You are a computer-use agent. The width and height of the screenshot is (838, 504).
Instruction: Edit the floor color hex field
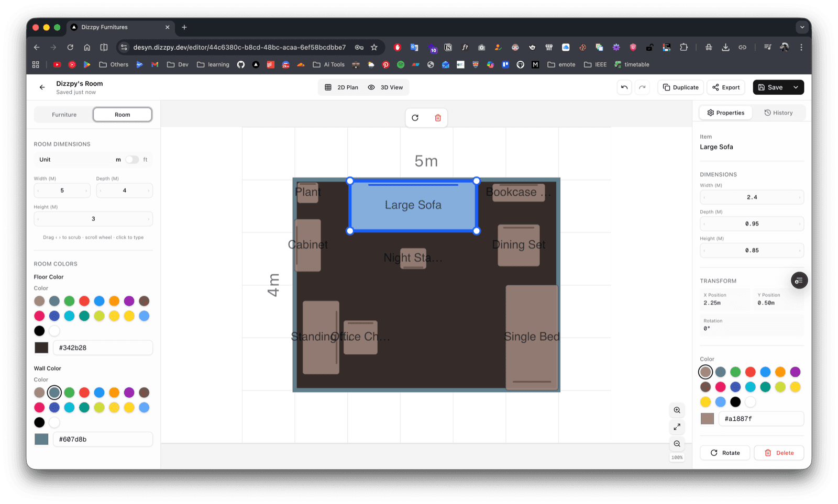point(103,348)
